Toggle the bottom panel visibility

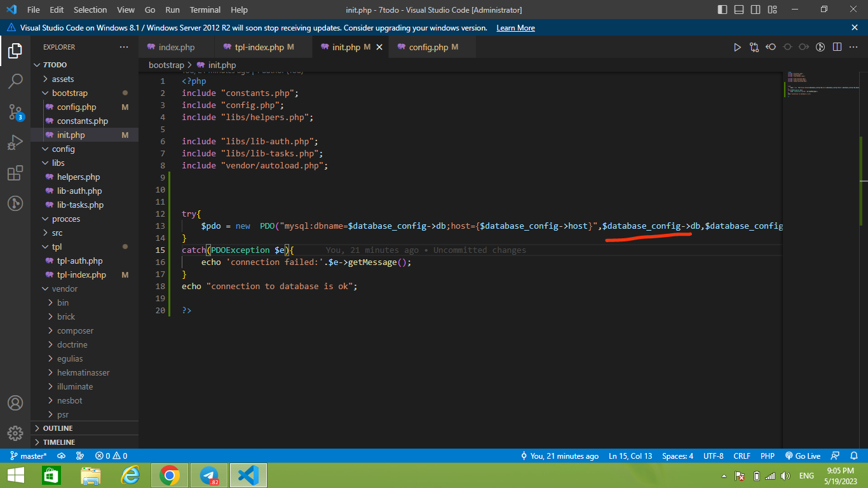click(739, 10)
